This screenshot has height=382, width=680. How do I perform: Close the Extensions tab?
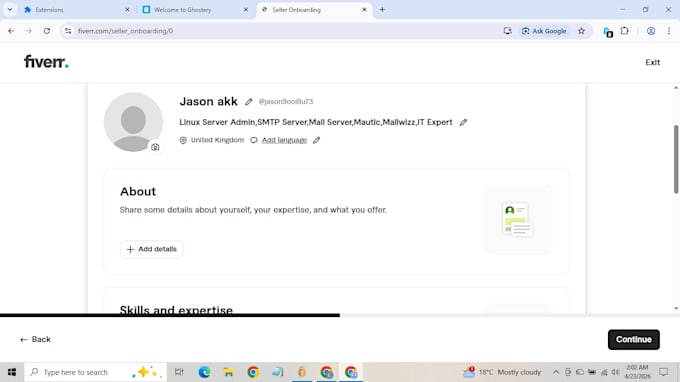tap(128, 10)
